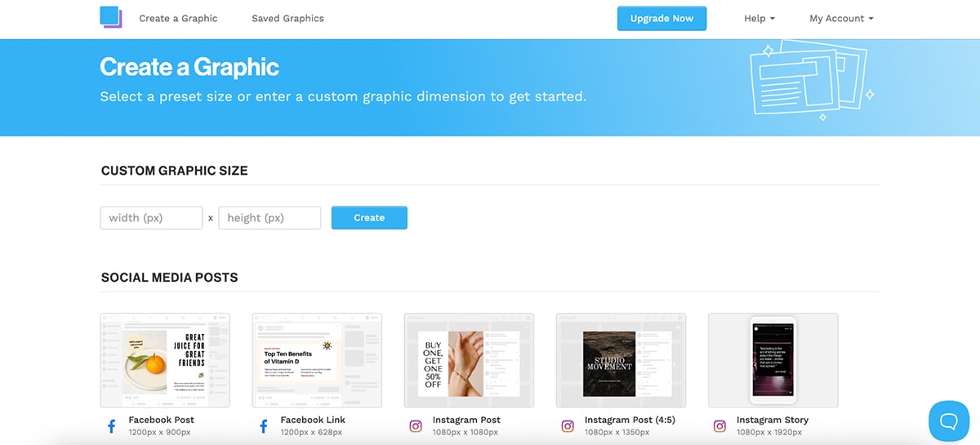Expand the Help dropdown menu
The height and width of the screenshot is (445, 980).
pos(759,19)
